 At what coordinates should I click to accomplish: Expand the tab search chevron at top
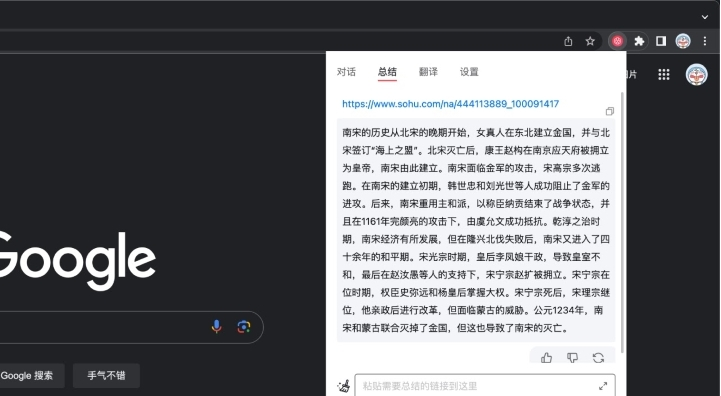[704, 17]
